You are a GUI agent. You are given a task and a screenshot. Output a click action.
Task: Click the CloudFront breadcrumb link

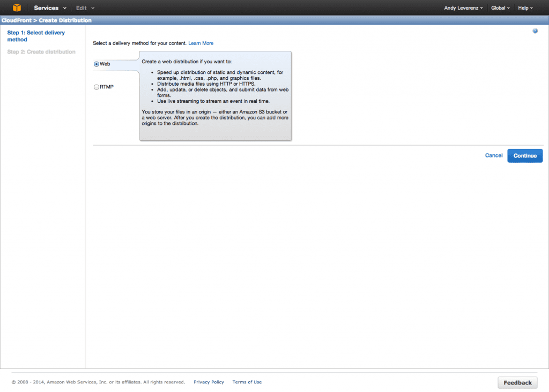pos(18,20)
